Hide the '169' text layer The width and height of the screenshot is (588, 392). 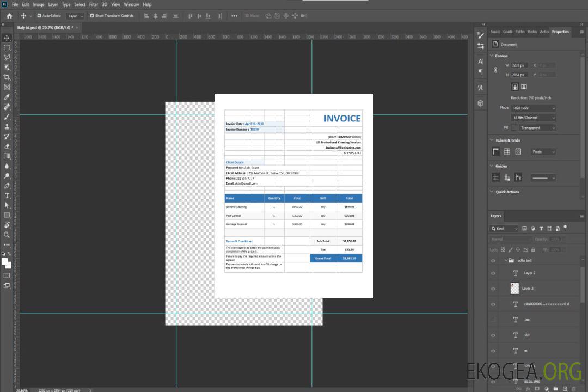click(x=493, y=335)
